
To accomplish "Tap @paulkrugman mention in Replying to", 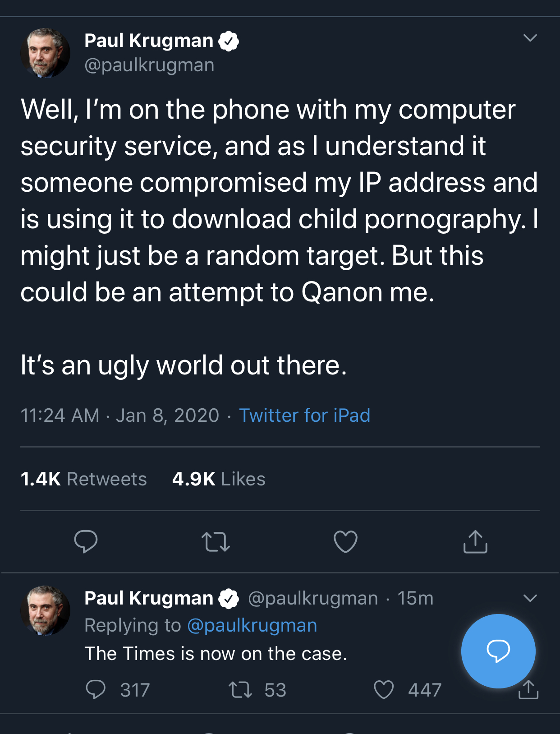I will (x=252, y=626).
